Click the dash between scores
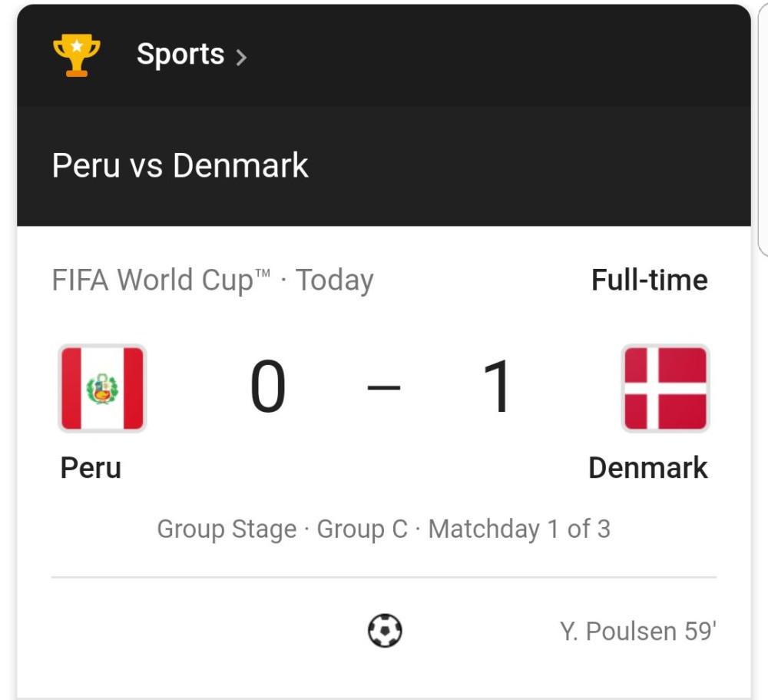Screen dimensions: 768x700 point(384,387)
